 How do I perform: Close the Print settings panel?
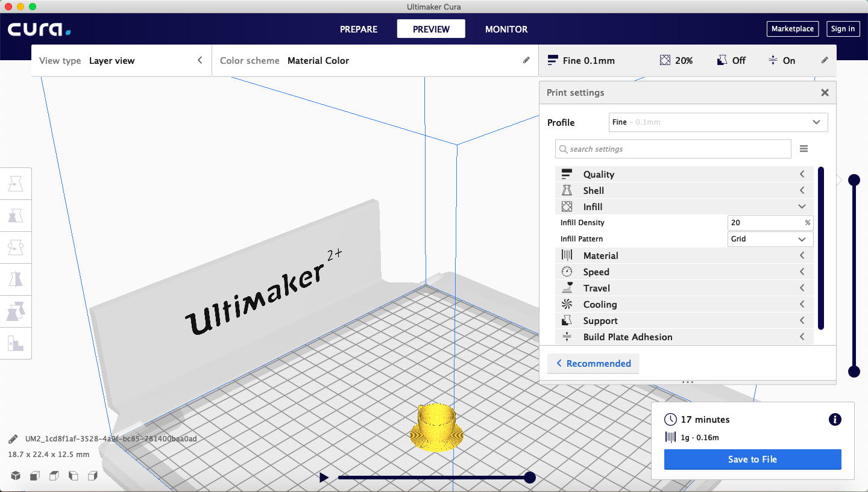[x=825, y=93]
